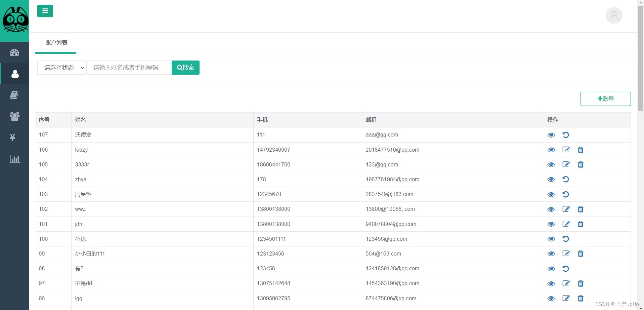Focus the name or phone search field

[x=130, y=68]
